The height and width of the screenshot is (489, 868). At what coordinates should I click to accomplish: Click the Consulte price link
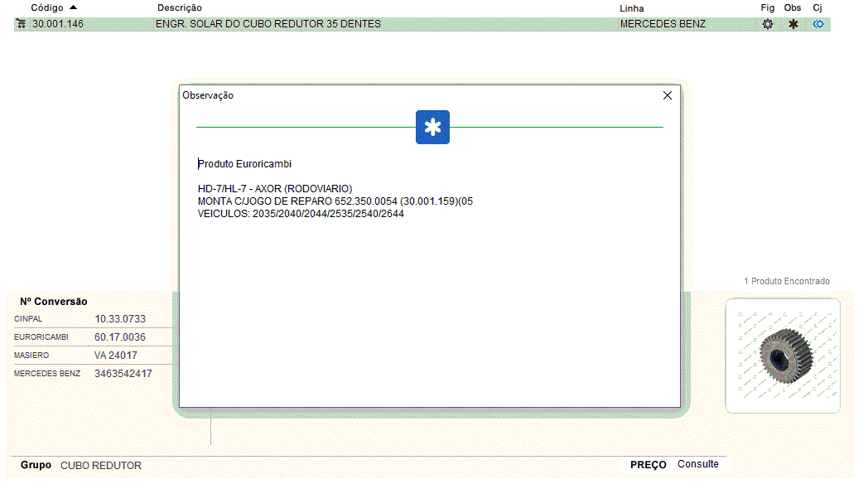click(x=697, y=464)
